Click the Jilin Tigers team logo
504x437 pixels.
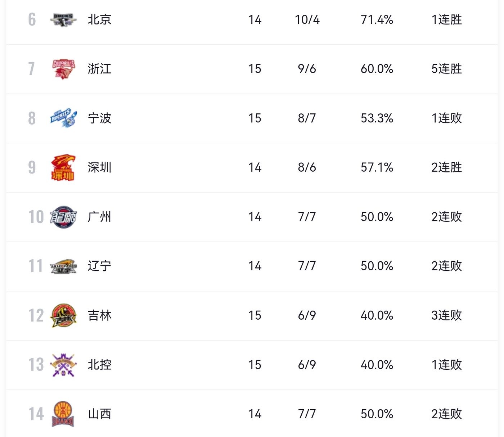[63, 315]
